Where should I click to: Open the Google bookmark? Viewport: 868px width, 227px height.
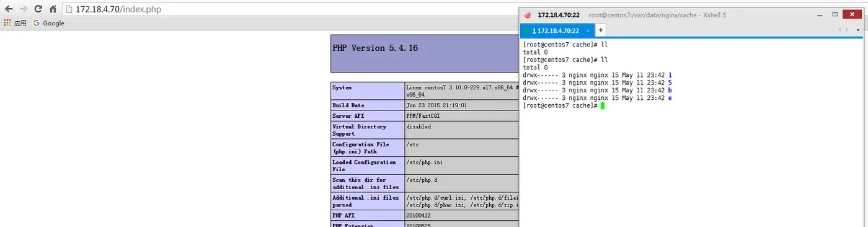tap(49, 23)
